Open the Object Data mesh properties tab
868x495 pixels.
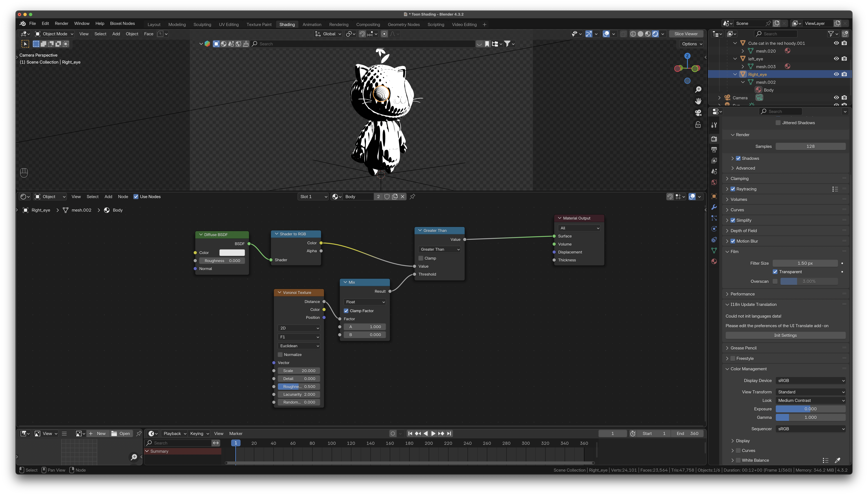pos(714,251)
